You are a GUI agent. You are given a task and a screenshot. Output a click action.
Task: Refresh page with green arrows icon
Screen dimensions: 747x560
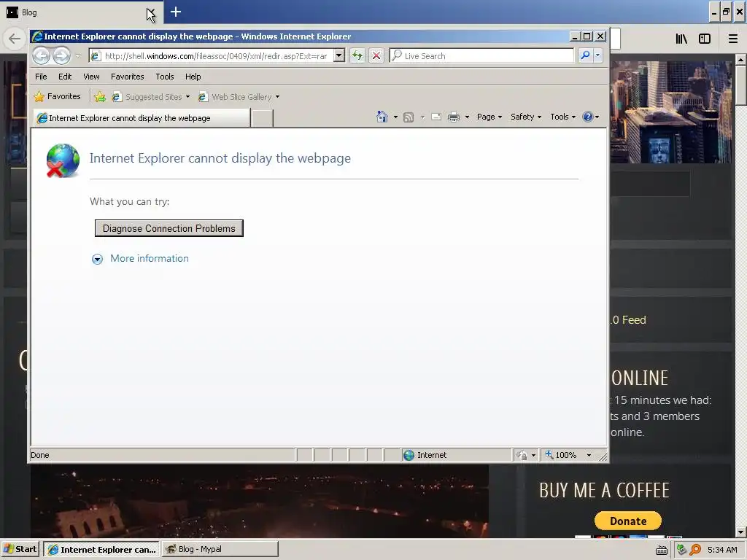[357, 55]
